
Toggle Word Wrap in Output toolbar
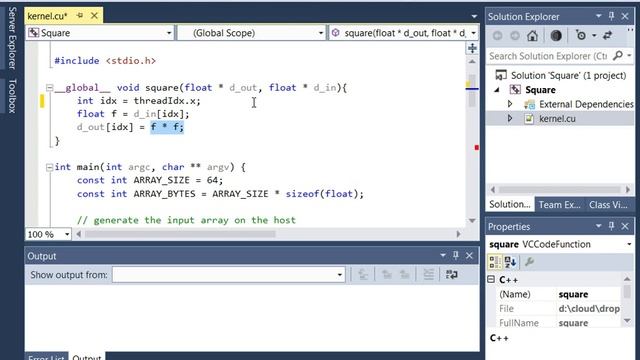pyautogui.click(x=451, y=275)
